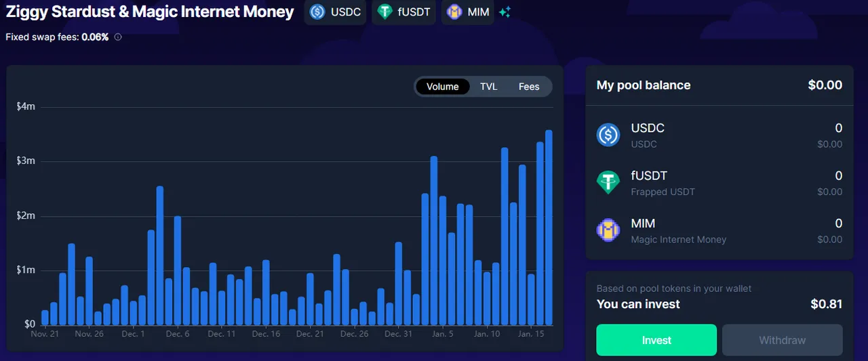Click the MIM token icon in pool balance

(x=608, y=230)
